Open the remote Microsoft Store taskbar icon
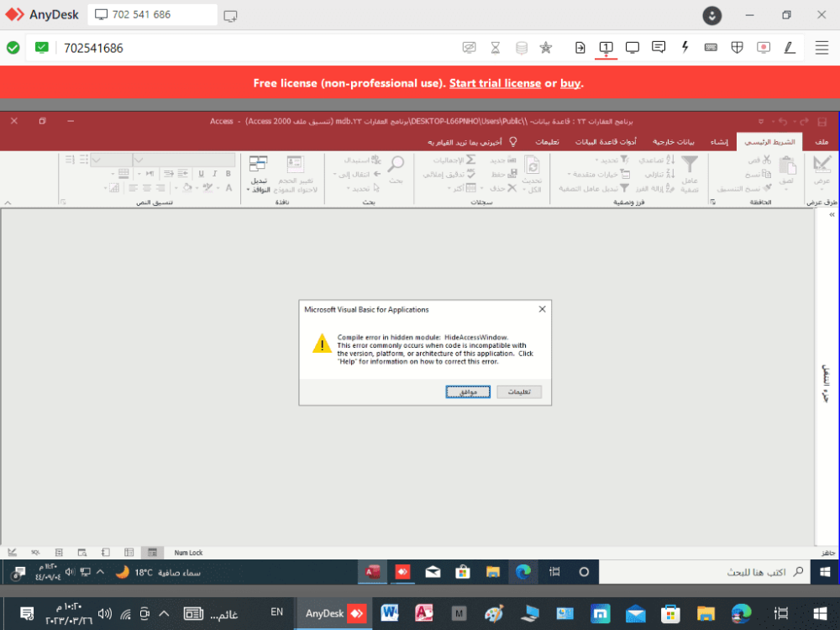The image size is (840, 630). [x=462, y=572]
